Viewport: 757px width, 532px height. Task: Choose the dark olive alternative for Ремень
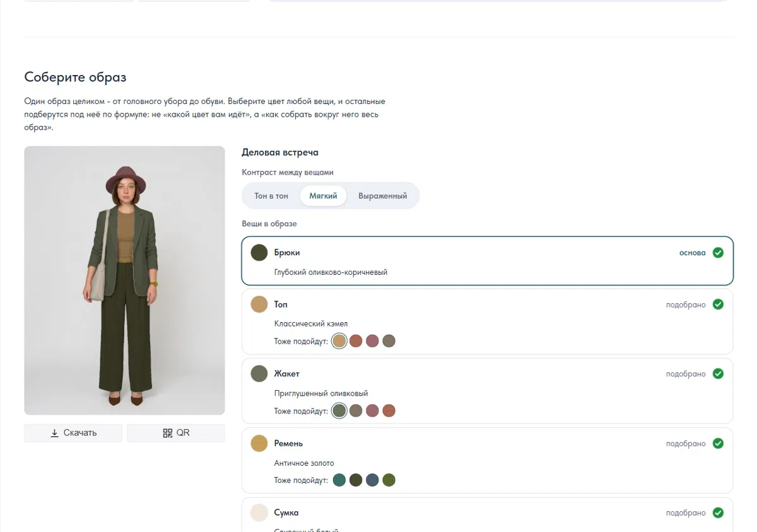pos(356,480)
